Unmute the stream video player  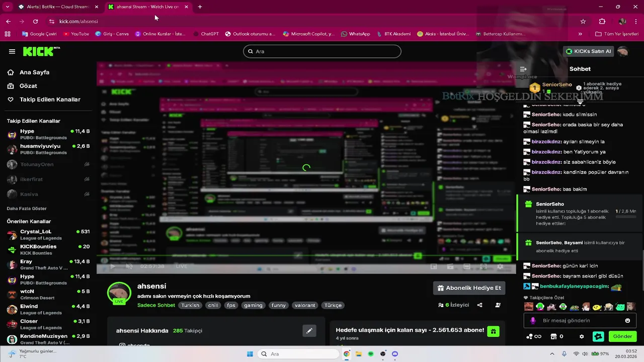point(129,266)
